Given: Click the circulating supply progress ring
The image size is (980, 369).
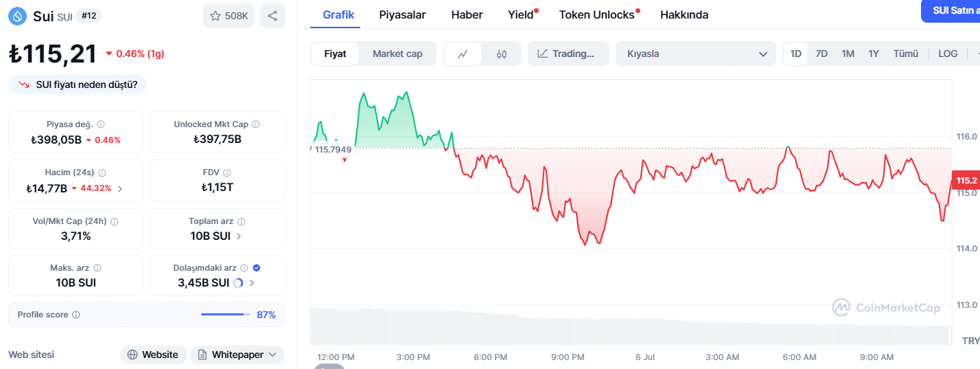Looking at the screenshot, I should tap(238, 282).
